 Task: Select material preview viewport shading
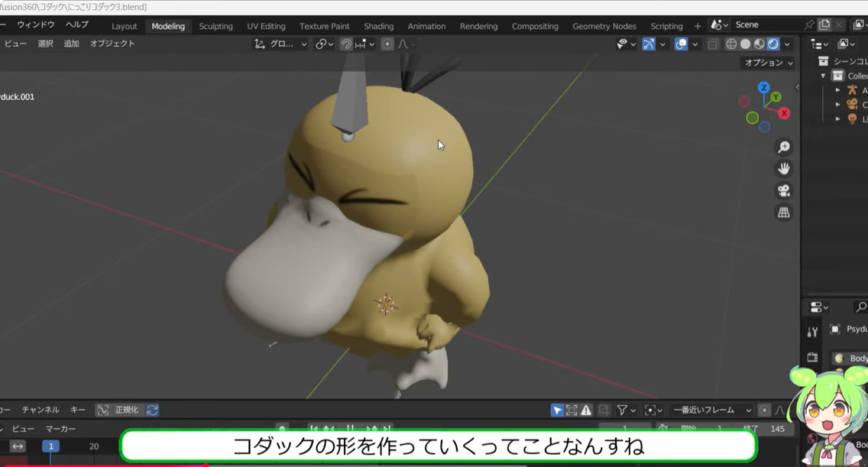pos(759,44)
